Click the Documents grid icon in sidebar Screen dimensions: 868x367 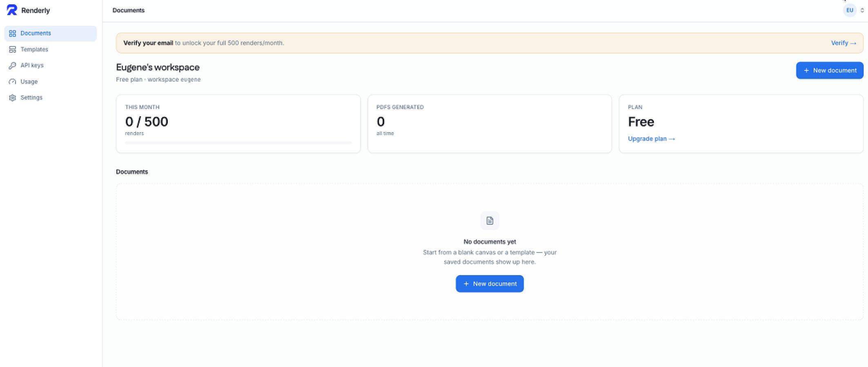(x=13, y=33)
